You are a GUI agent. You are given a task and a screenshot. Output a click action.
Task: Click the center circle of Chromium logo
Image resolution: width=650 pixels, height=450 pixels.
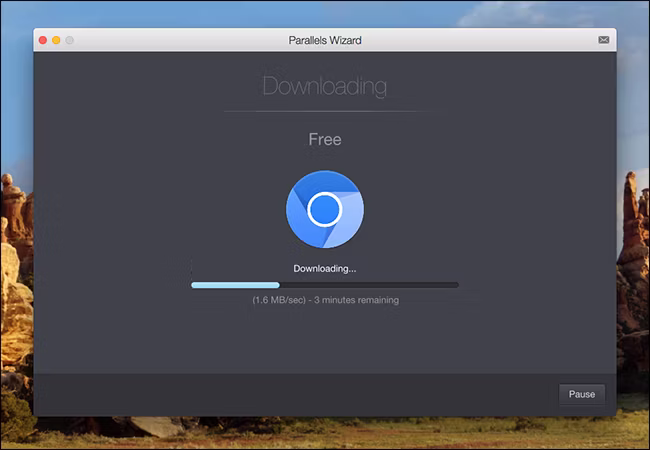tap(325, 209)
